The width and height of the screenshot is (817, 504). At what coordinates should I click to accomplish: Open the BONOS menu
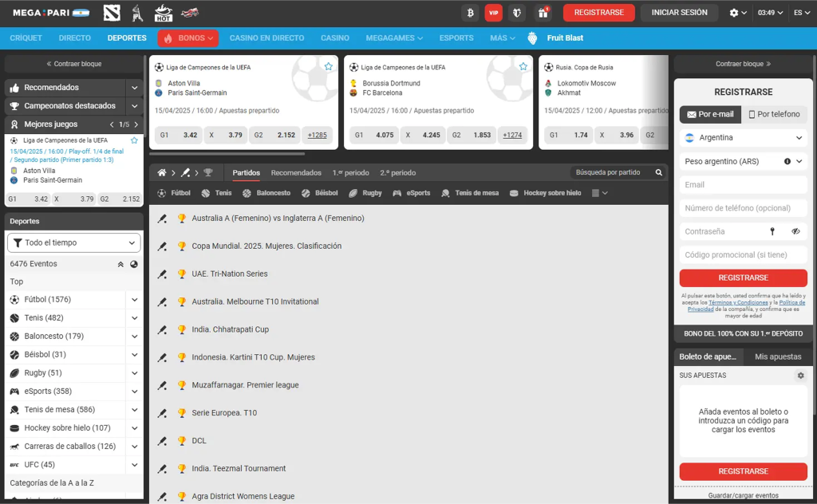(188, 38)
